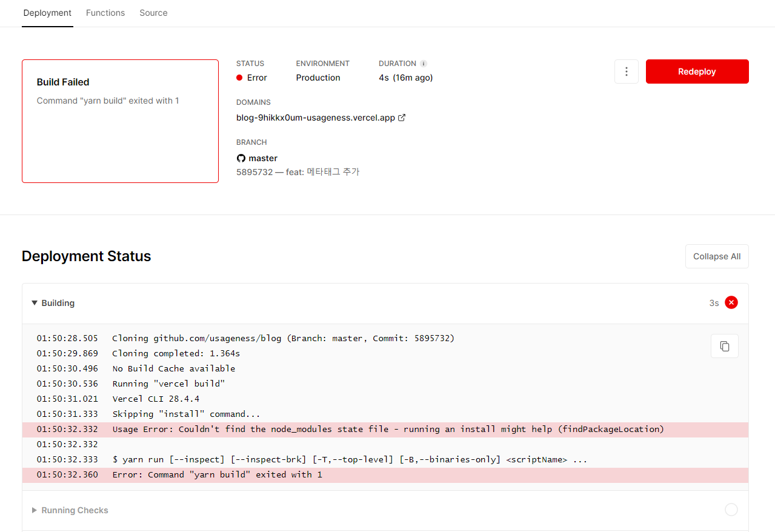The image size is (775, 532).
Task: Click the "Production" environment value
Action: point(318,78)
